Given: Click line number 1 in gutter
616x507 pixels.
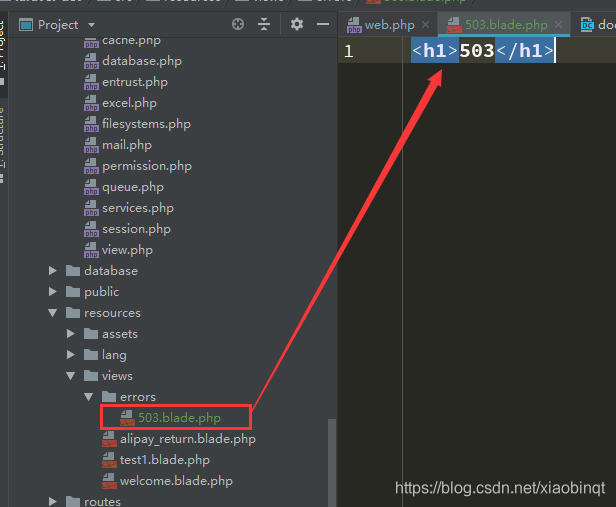Looking at the screenshot, I should point(348,51).
